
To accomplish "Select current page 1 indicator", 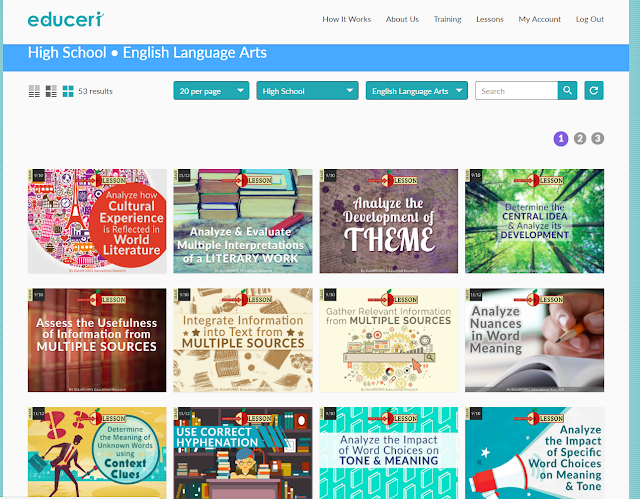I will coord(561,139).
